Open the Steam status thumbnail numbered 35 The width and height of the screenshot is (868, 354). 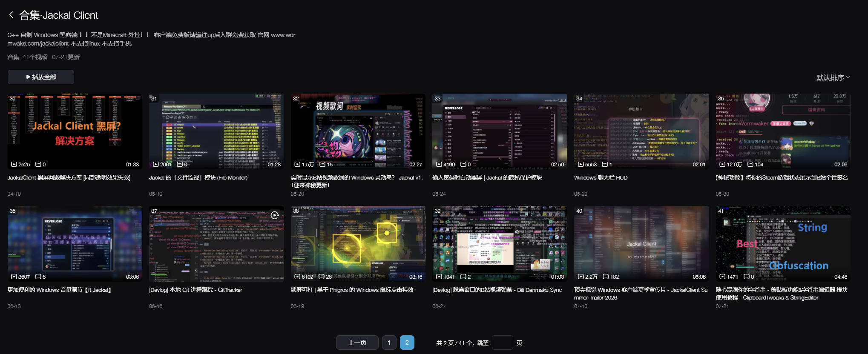pos(783,131)
